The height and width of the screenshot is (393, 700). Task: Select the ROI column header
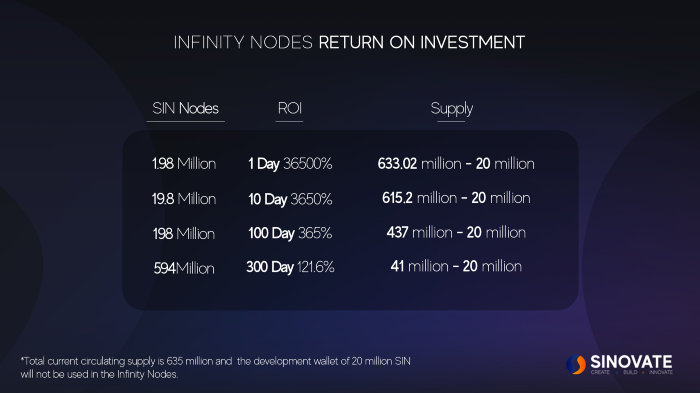pyautogui.click(x=290, y=109)
